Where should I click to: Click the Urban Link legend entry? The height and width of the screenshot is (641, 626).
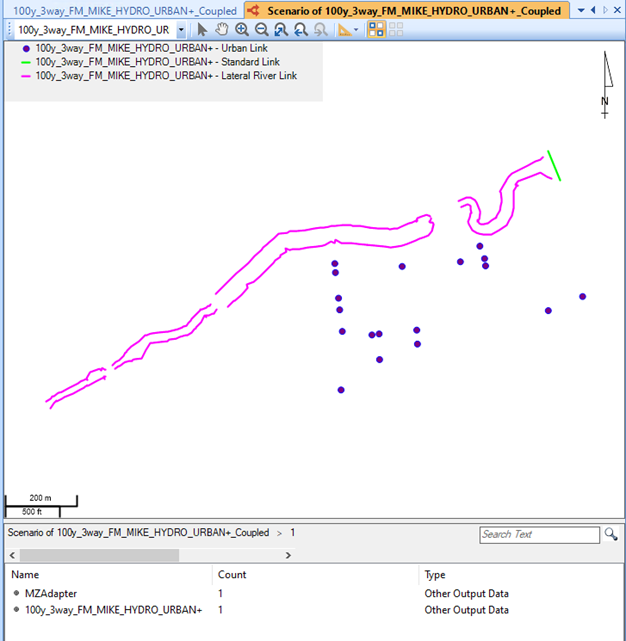click(151, 48)
